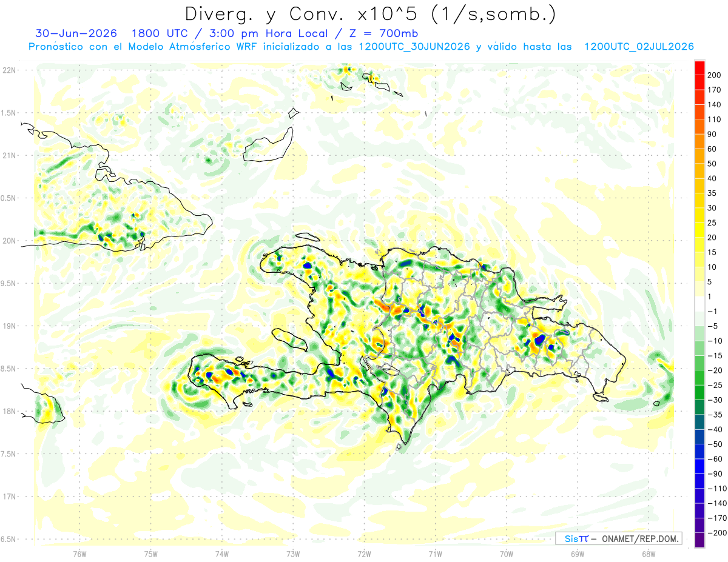Click the positive '110' color scale label
Screen dimensions: 728x562
[714, 119]
